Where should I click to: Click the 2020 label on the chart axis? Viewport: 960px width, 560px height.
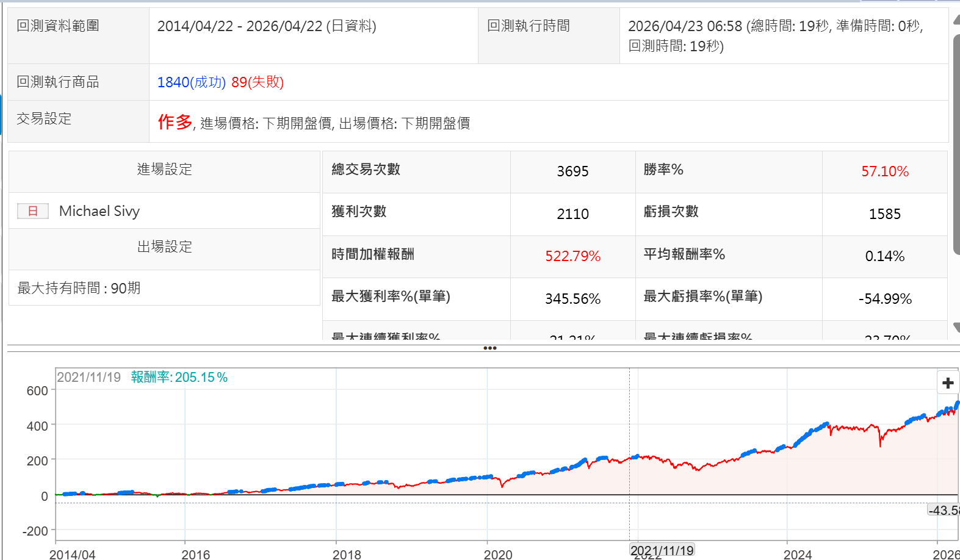coord(498,554)
